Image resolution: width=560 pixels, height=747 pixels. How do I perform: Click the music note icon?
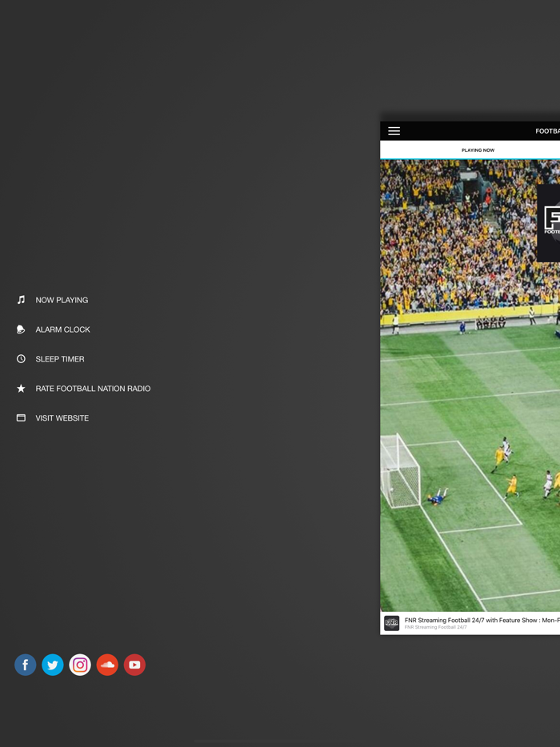click(21, 300)
